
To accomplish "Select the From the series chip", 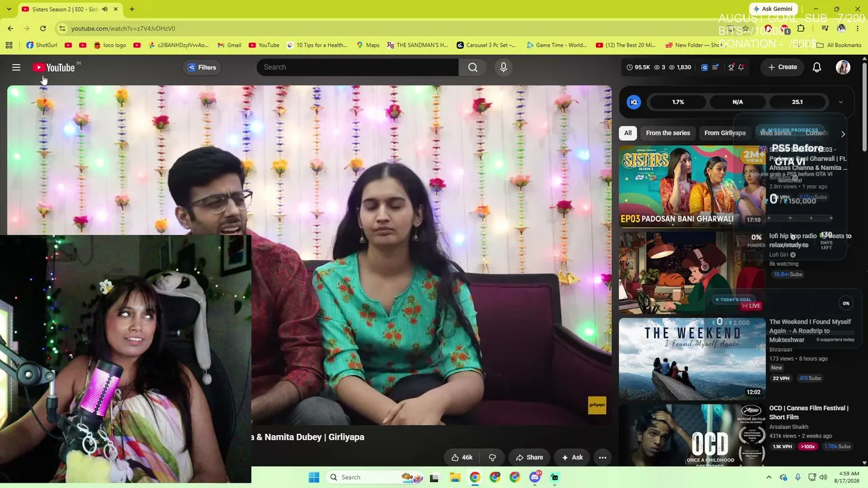I will pyautogui.click(x=668, y=133).
